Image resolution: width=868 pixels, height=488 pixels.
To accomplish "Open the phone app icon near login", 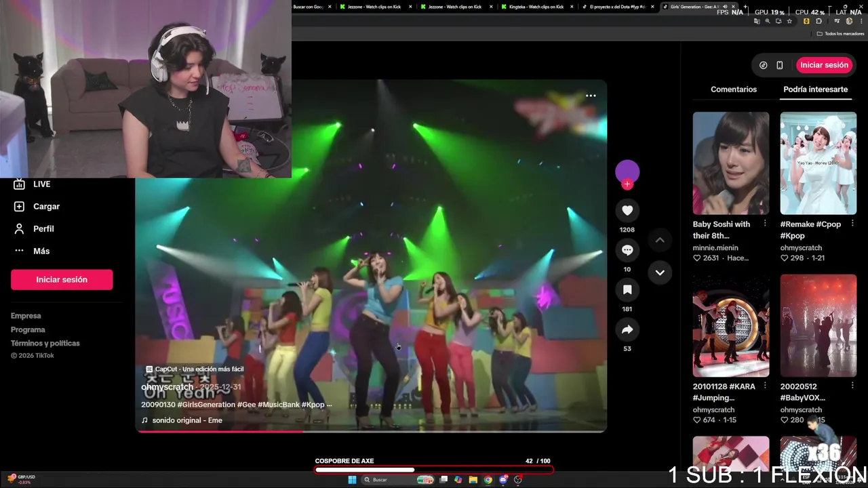I will point(780,65).
